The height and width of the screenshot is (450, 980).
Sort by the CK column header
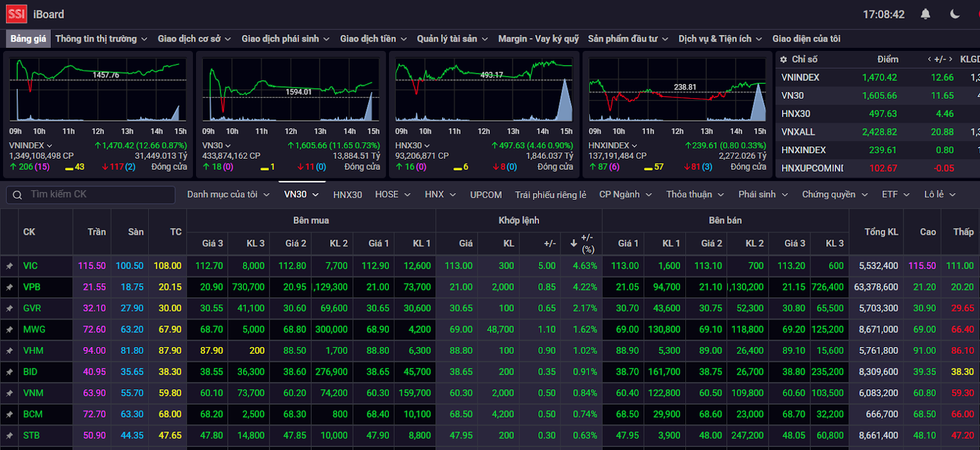(29, 232)
